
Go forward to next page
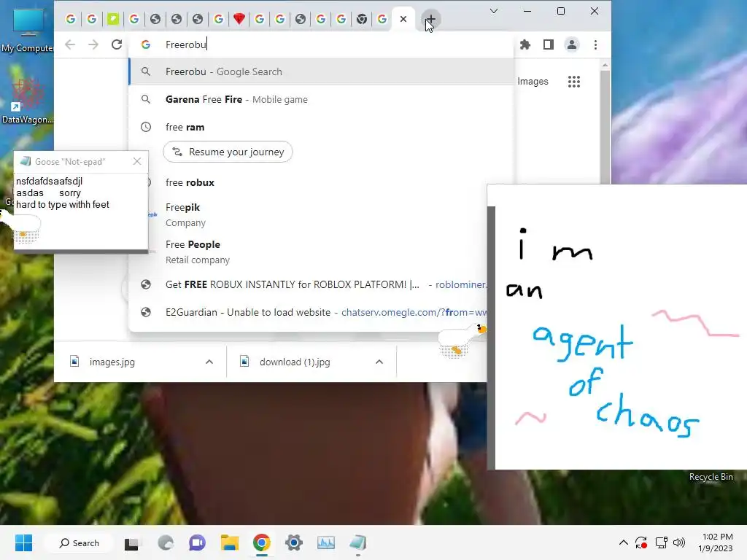[93, 44]
